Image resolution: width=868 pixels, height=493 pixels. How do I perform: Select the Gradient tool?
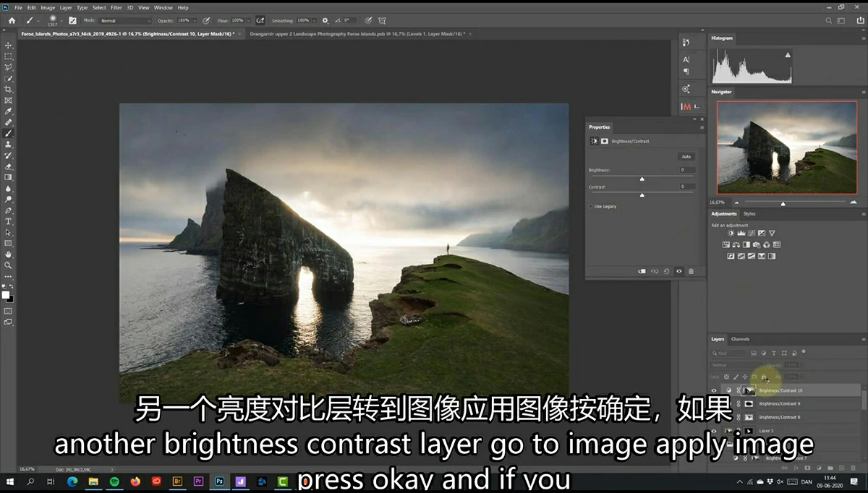(9, 177)
